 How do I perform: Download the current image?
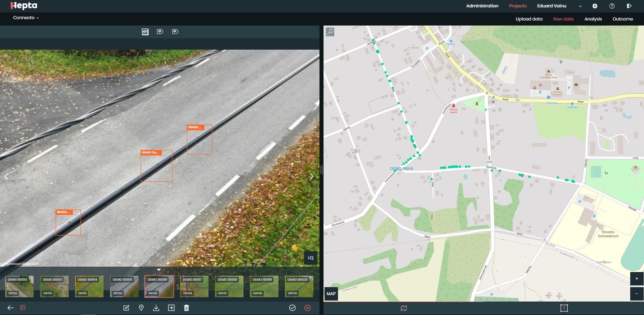[x=156, y=308]
